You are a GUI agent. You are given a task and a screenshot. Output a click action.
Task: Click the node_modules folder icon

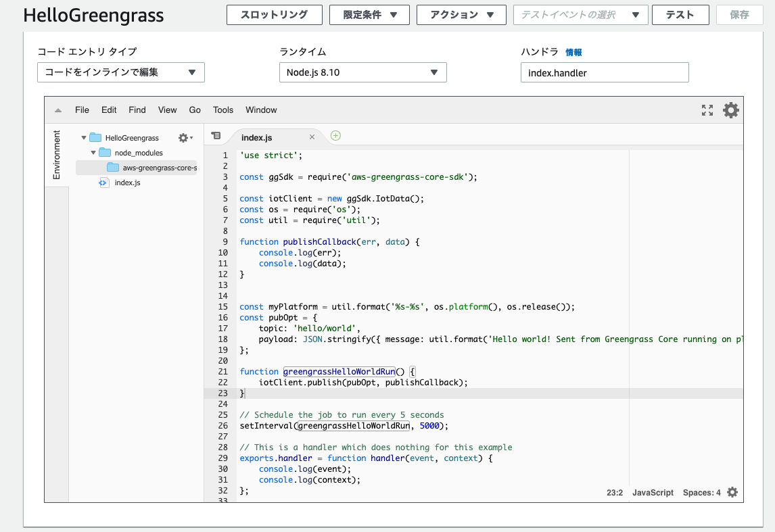coord(105,153)
